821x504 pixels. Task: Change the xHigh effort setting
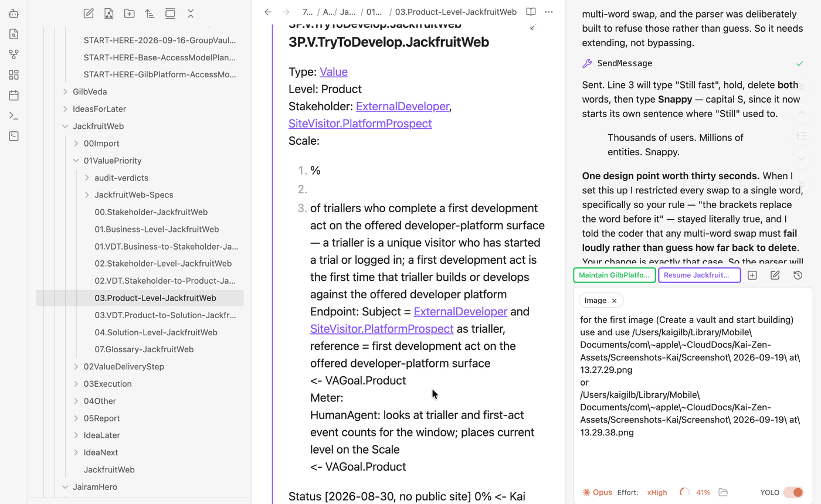pos(657,492)
